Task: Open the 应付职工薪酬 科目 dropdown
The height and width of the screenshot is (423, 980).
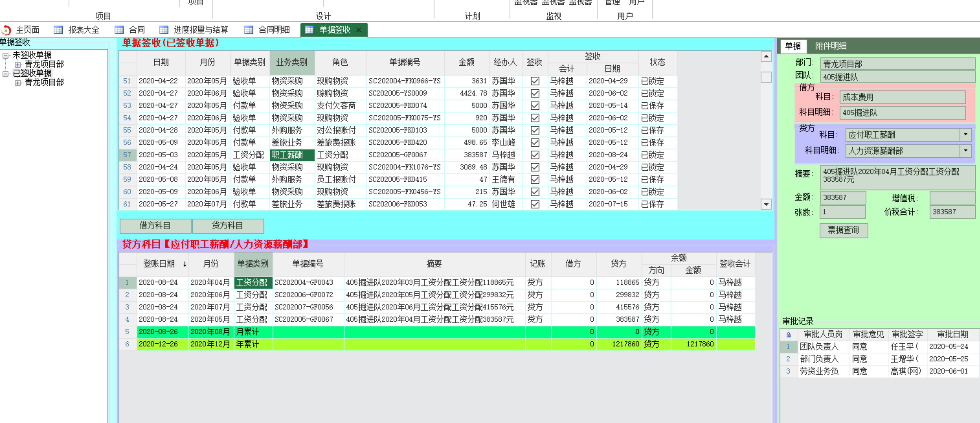Action: 965,135
